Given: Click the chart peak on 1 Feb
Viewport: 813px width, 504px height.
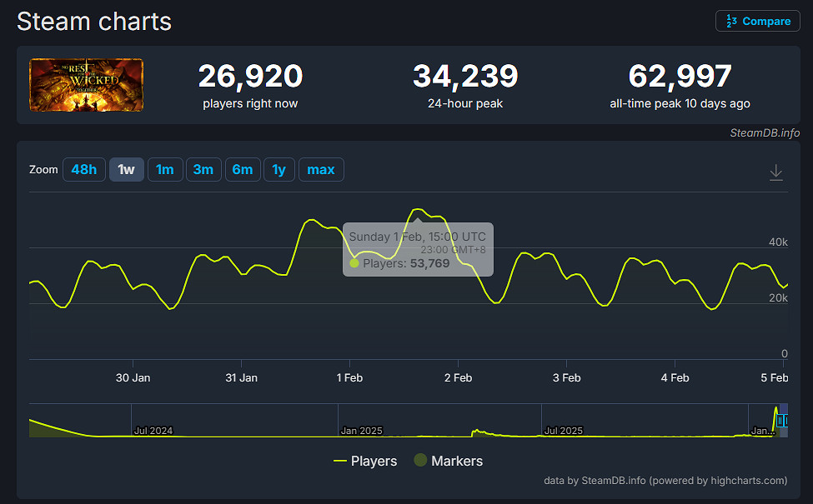Looking at the screenshot, I should tap(419, 209).
